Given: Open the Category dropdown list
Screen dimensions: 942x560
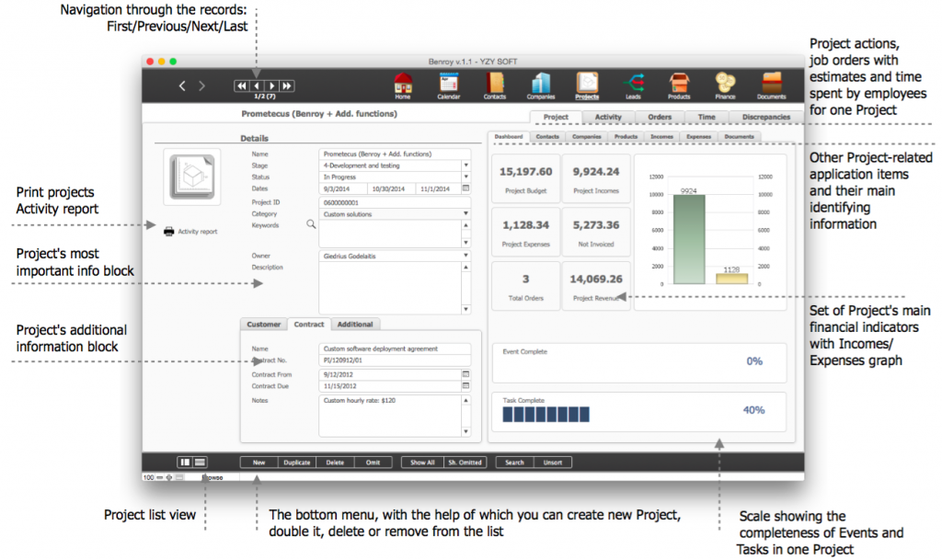Looking at the screenshot, I should [x=465, y=213].
